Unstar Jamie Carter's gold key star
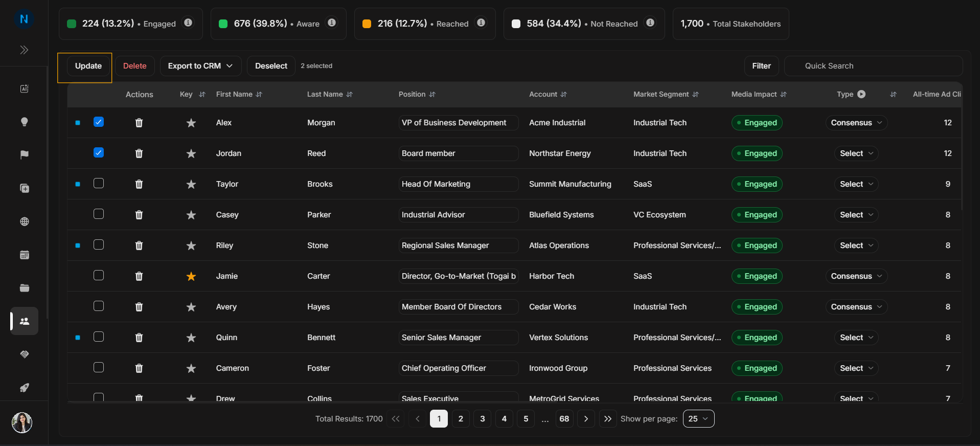Image resolution: width=980 pixels, height=446 pixels. pos(191,276)
